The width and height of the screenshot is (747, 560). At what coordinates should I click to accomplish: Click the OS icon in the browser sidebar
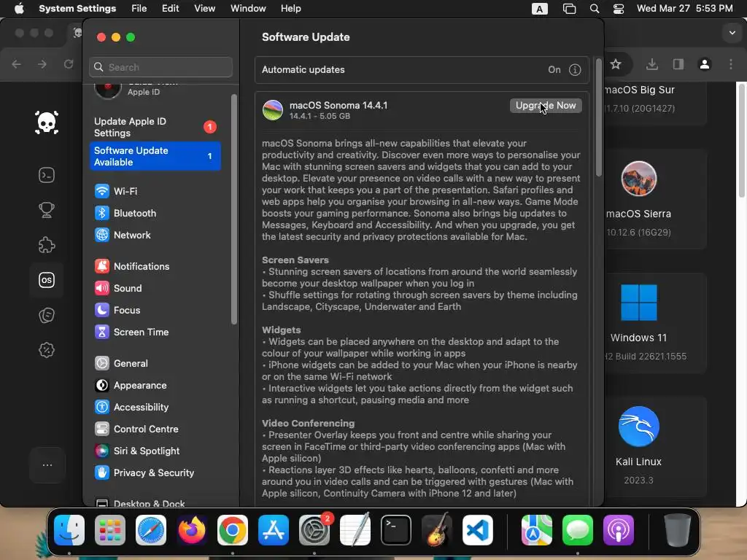click(x=47, y=280)
